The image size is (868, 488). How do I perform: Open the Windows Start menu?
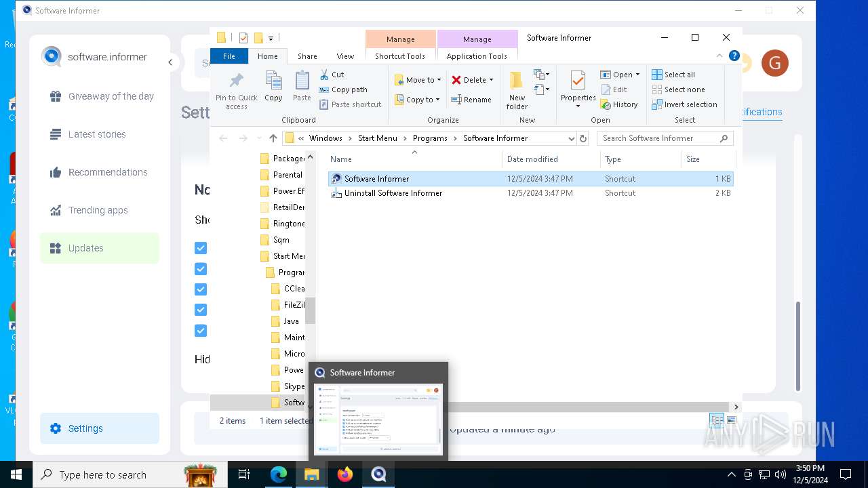tap(16, 474)
